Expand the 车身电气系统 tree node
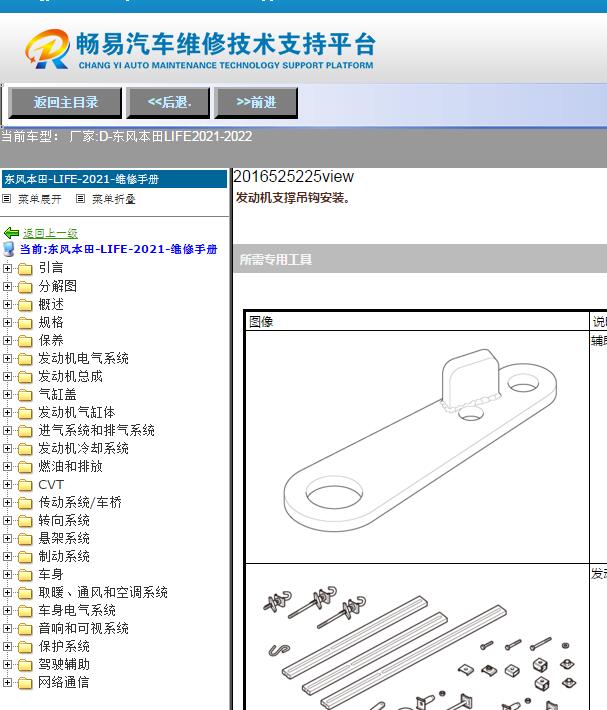 coord(7,610)
